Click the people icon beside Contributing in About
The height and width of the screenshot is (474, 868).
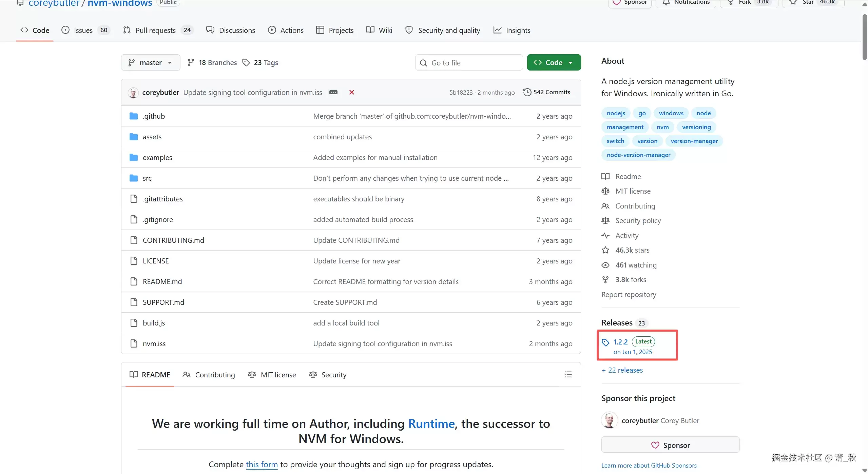coord(605,206)
